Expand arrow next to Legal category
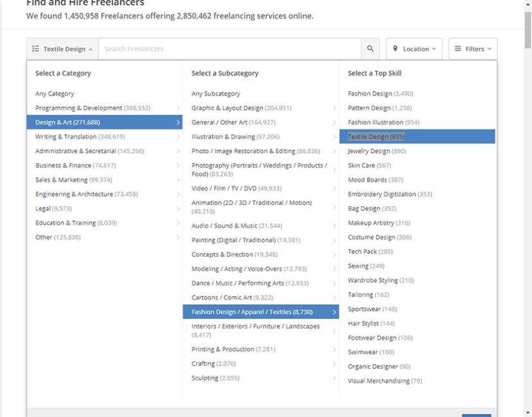 pos(178,209)
